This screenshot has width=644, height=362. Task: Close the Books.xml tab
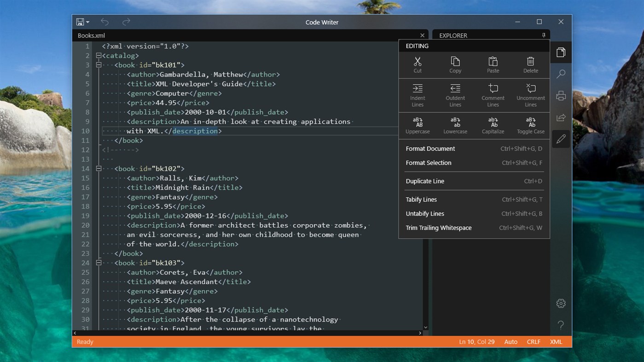(422, 35)
